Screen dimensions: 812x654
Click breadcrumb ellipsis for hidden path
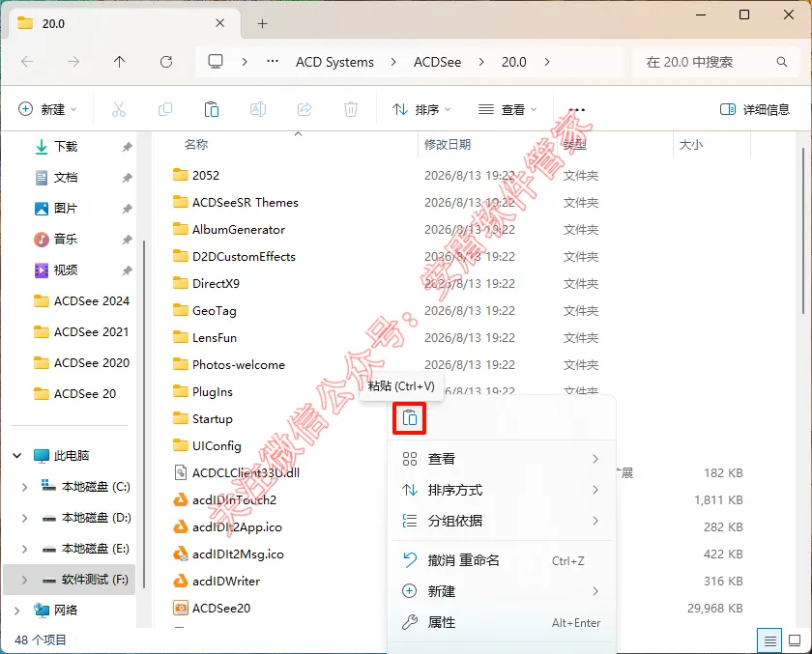pyautogui.click(x=273, y=62)
